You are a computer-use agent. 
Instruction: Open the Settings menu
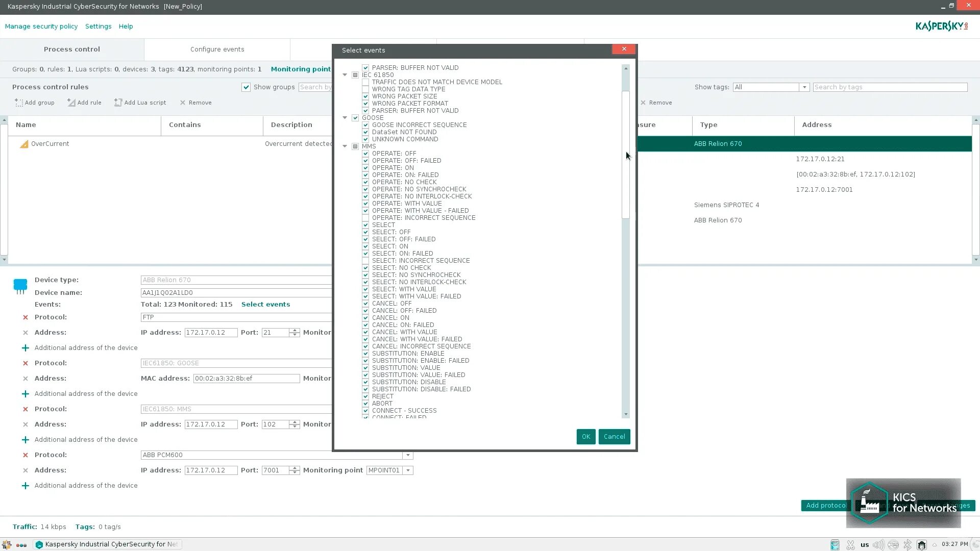click(99, 27)
